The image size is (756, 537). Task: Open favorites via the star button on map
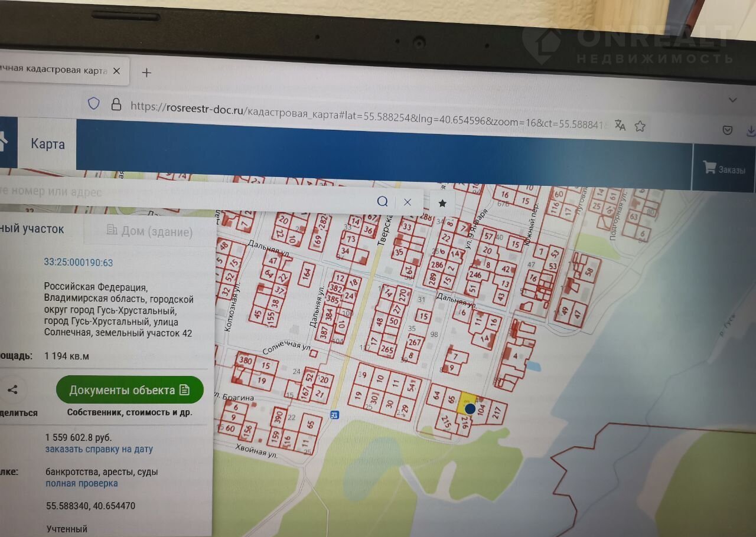click(442, 203)
